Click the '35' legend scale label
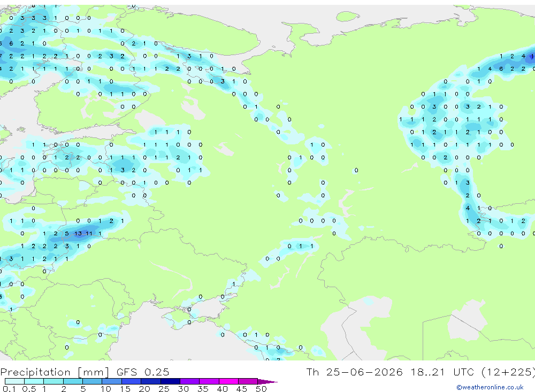 203,389
